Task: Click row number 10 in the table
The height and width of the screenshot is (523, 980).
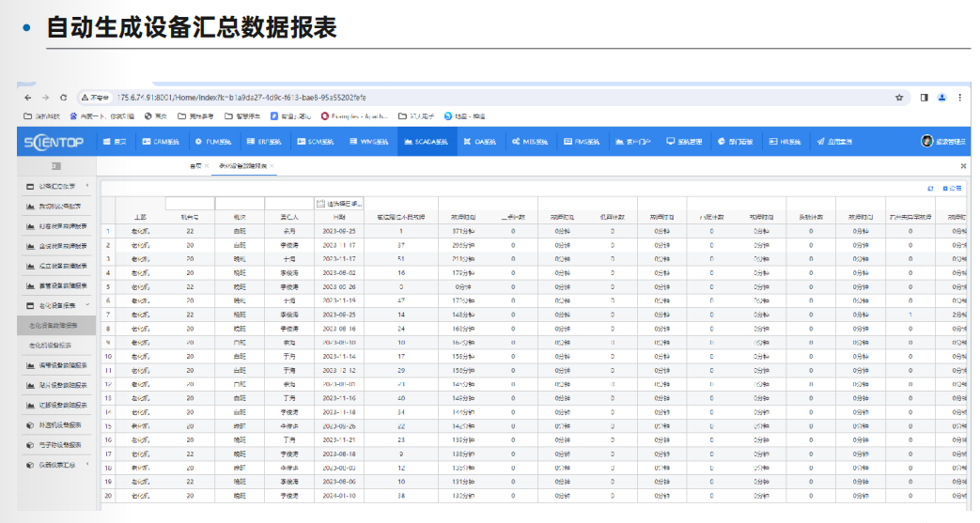Action: tap(108, 356)
